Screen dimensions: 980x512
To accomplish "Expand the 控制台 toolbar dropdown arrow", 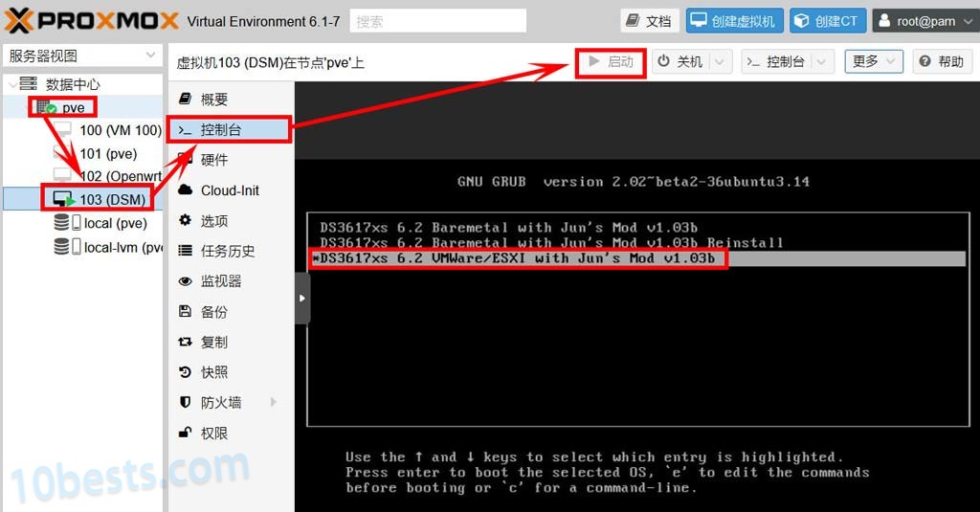I will click(x=821, y=62).
